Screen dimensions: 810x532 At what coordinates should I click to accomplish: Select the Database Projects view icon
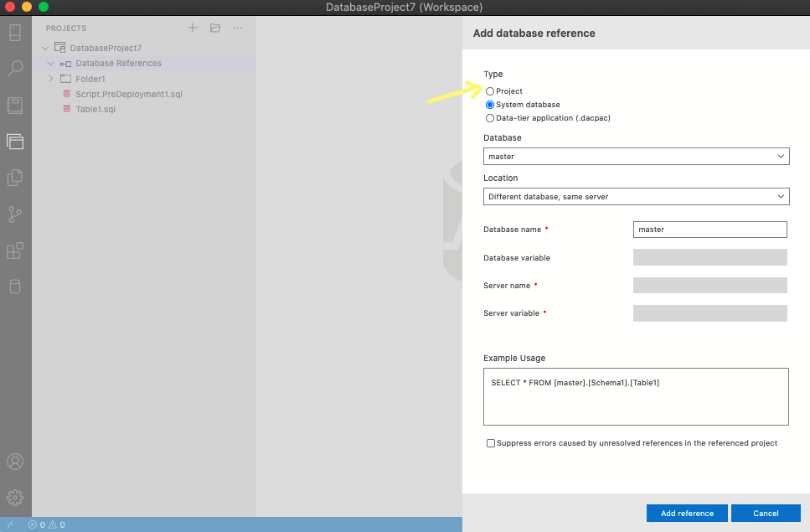pos(15,142)
